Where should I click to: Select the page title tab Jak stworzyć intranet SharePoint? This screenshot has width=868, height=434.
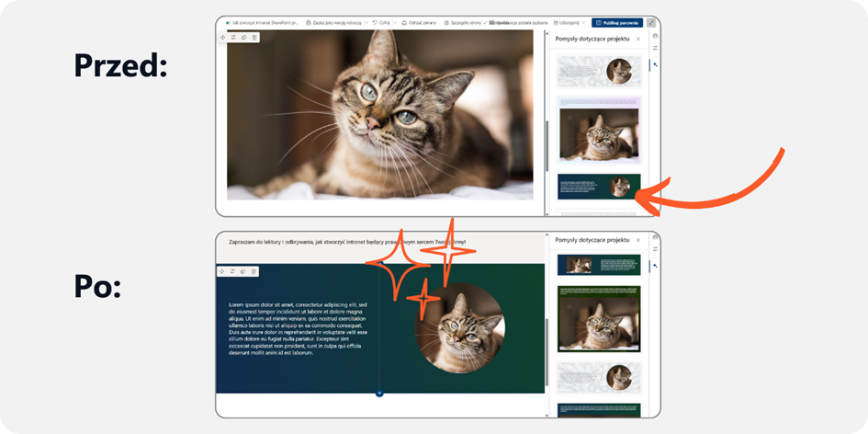(x=263, y=23)
